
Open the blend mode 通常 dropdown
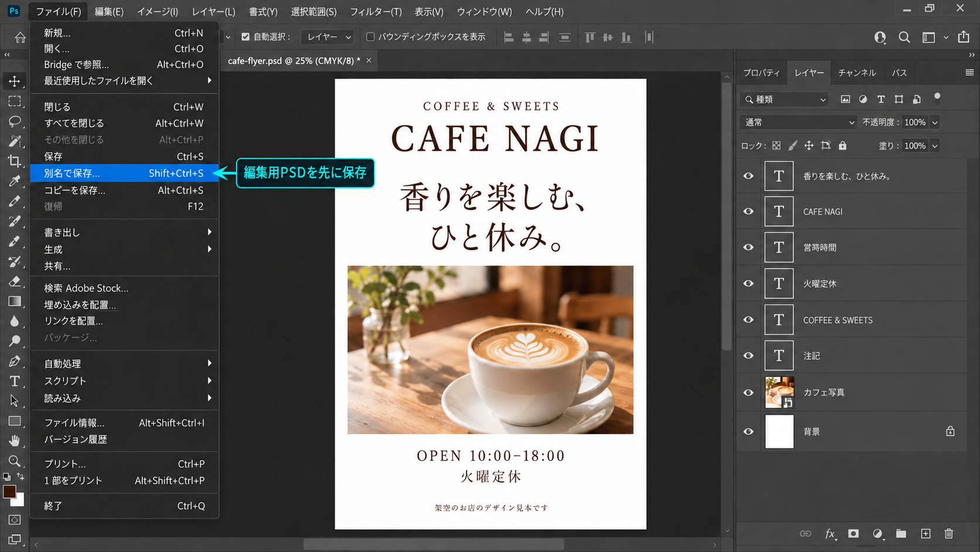[798, 122]
